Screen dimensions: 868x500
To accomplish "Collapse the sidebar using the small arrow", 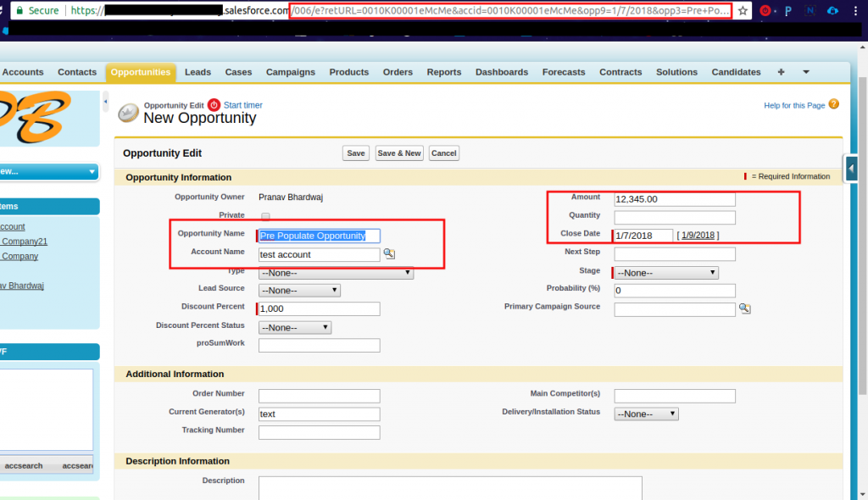I will [x=105, y=102].
